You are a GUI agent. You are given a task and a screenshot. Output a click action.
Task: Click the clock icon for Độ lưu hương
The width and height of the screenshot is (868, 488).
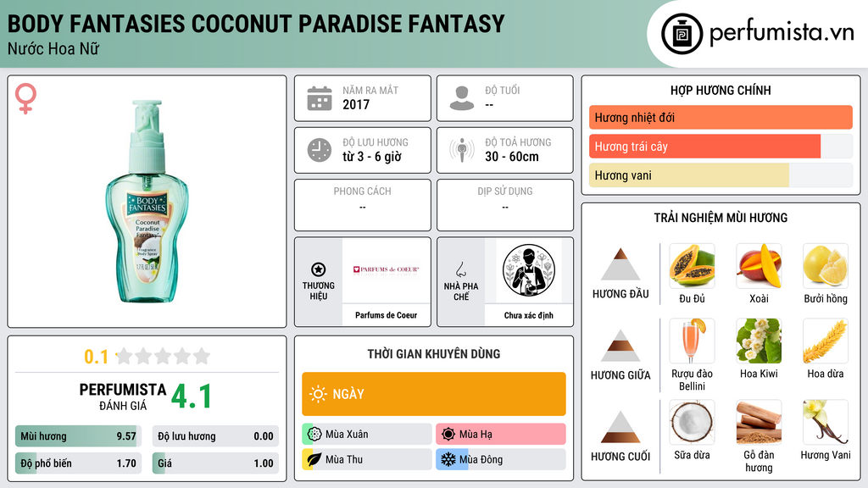point(320,150)
